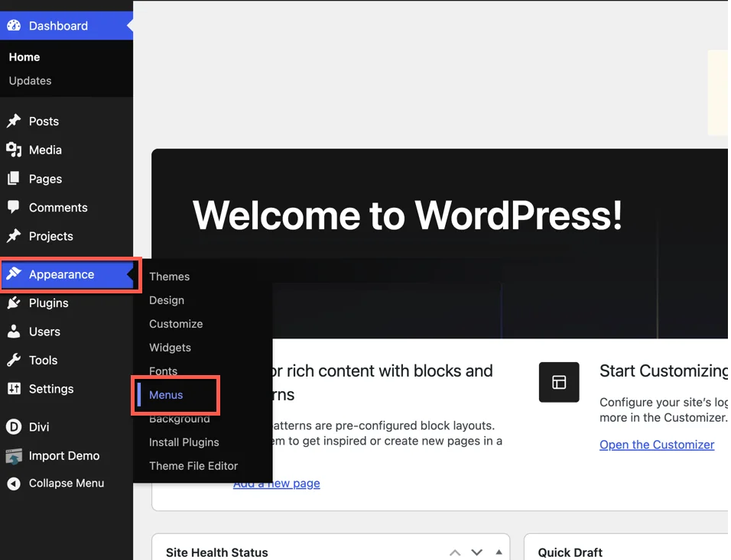
Task: Choose Menus in Appearance flyout
Action: (166, 395)
